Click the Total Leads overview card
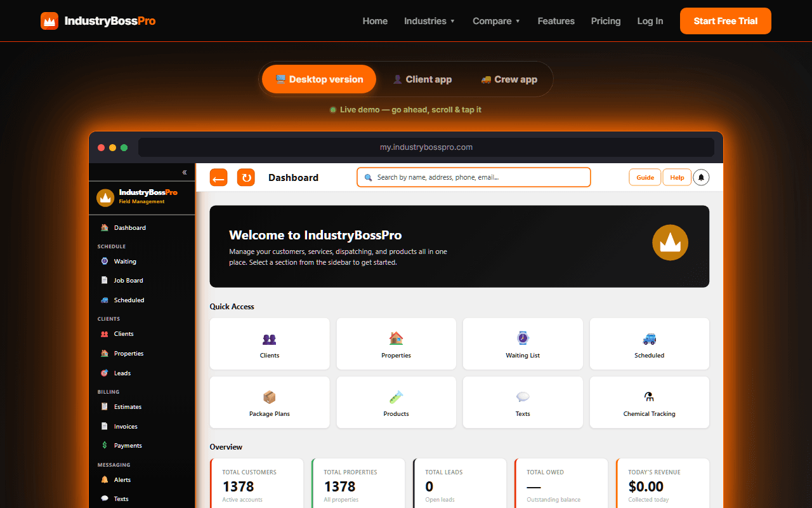 click(x=460, y=484)
